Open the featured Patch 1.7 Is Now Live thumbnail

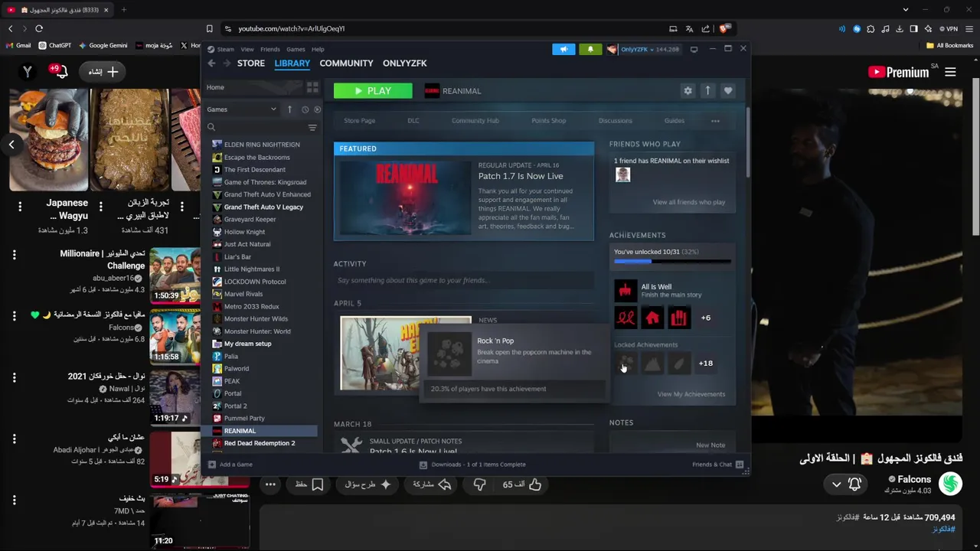(406, 198)
